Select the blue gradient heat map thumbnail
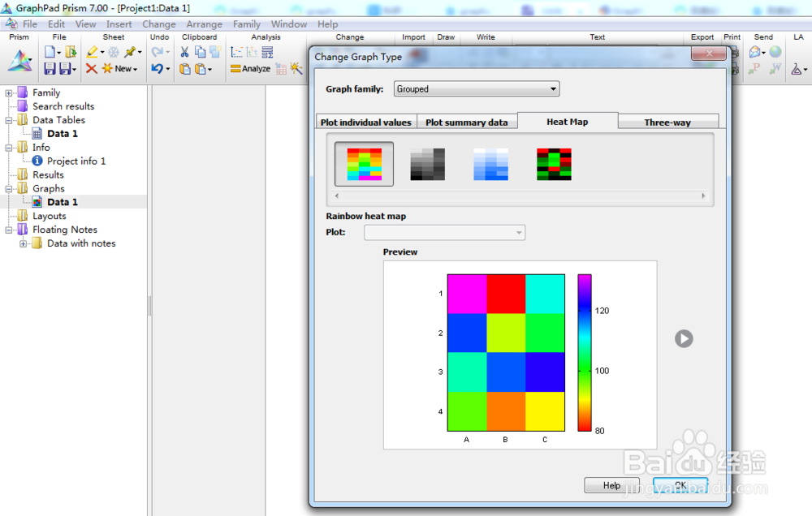 click(x=491, y=164)
